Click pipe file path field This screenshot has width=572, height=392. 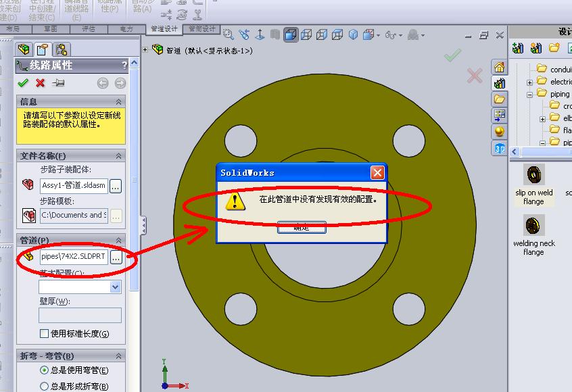click(74, 257)
